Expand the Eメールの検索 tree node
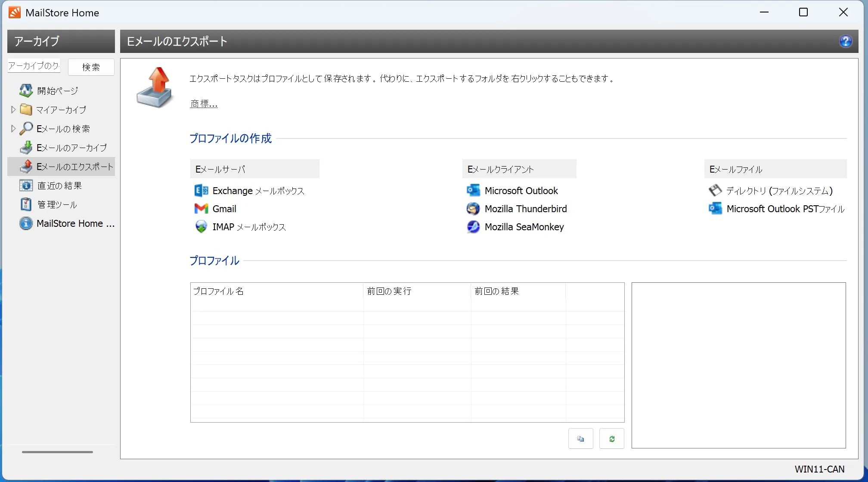 (x=13, y=129)
